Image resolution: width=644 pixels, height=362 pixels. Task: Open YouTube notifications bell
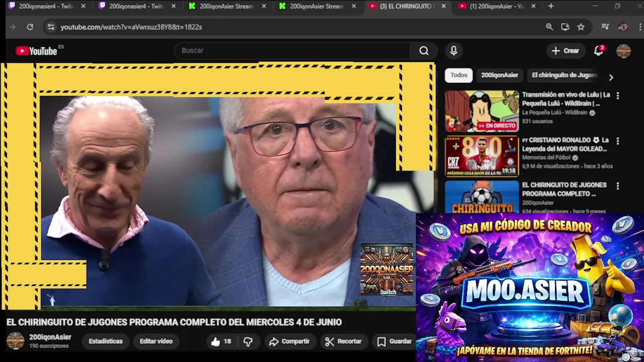pyautogui.click(x=598, y=50)
